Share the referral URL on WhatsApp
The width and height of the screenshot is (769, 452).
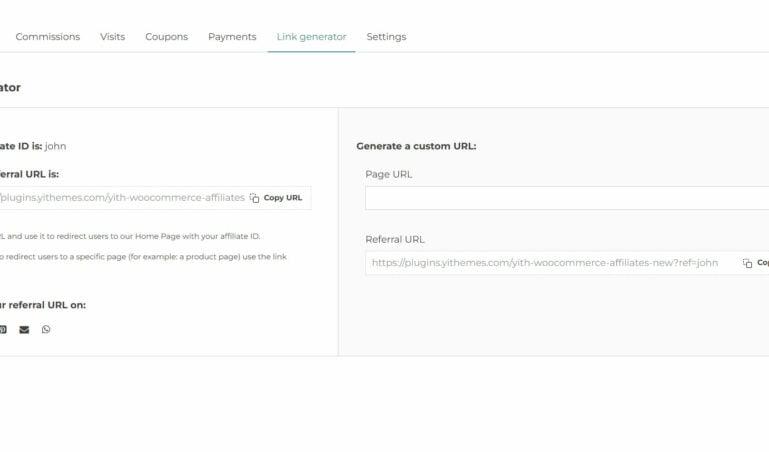click(46, 329)
